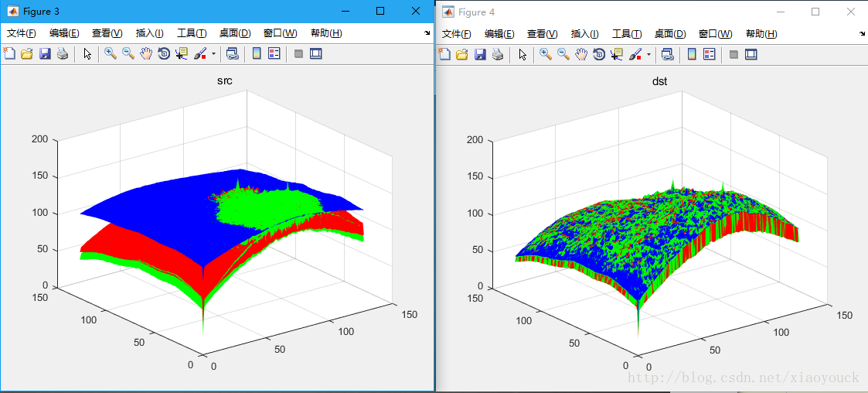Image resolution: width=868 pixels, height=393 pixels.
Task: Open 桌面(D) menu in Figure 4
Action: coord(670,34)
